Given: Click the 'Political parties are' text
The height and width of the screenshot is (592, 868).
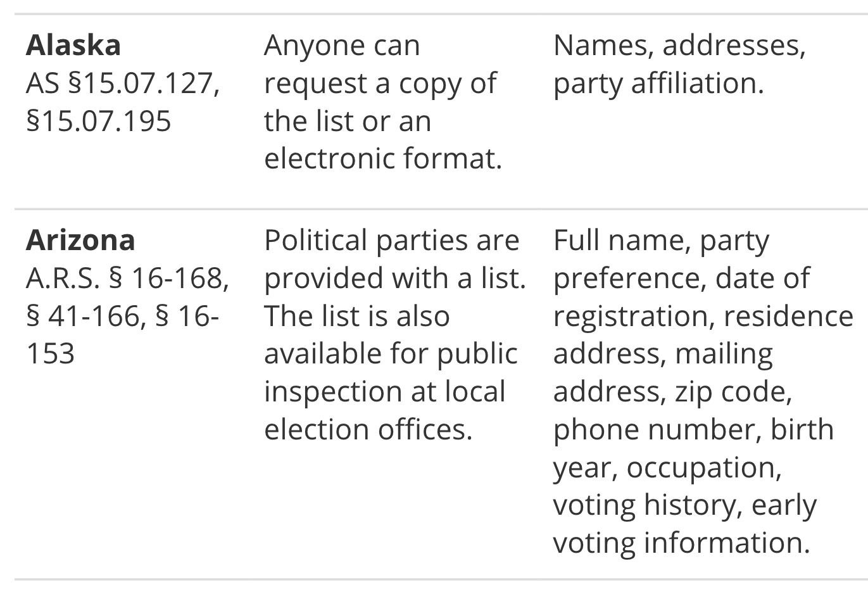Looking at the screenshot, I should [391, 241].
